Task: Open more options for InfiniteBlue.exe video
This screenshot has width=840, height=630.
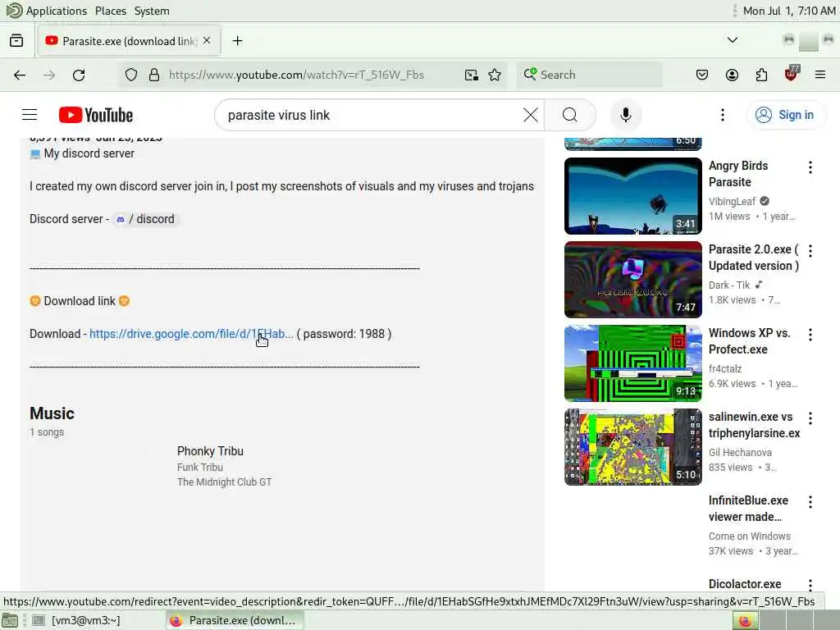Action: [810, 502]
